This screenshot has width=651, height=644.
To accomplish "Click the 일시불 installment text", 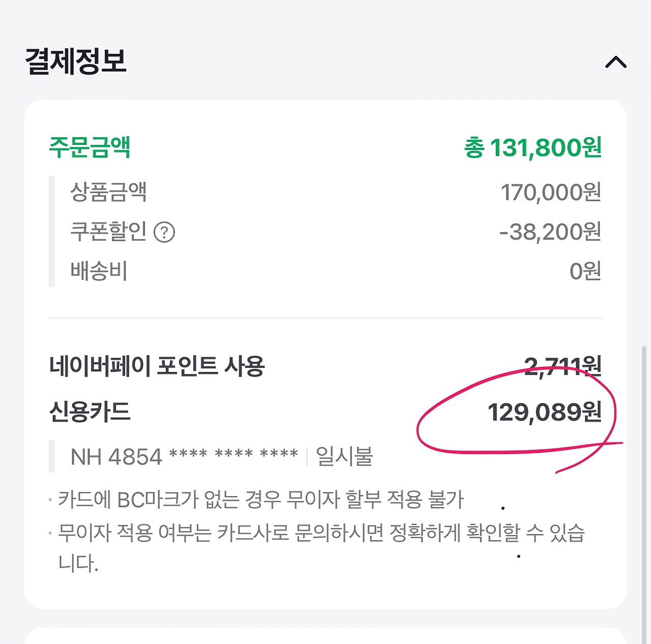I will (344, 456).
